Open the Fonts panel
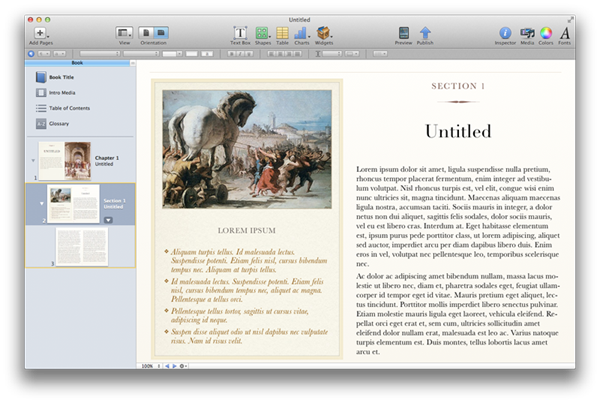This screenshot has width=600, height=403. click(566, 33)
